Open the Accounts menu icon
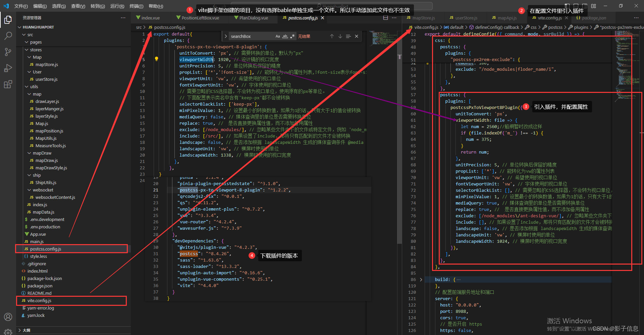Screen dimensions: 644x335 [8, 317]
